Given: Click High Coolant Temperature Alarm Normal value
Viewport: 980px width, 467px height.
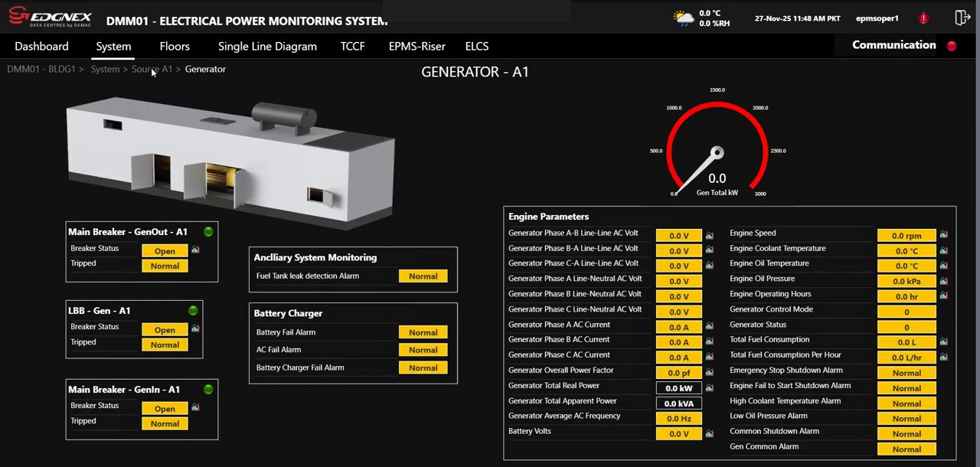Looking at the screenshot, I should (x=906, y=403).
